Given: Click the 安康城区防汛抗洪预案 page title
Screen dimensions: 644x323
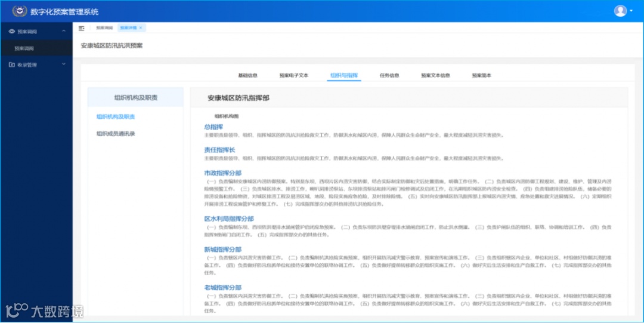Looking at the screenshot, I should [112, 45].
